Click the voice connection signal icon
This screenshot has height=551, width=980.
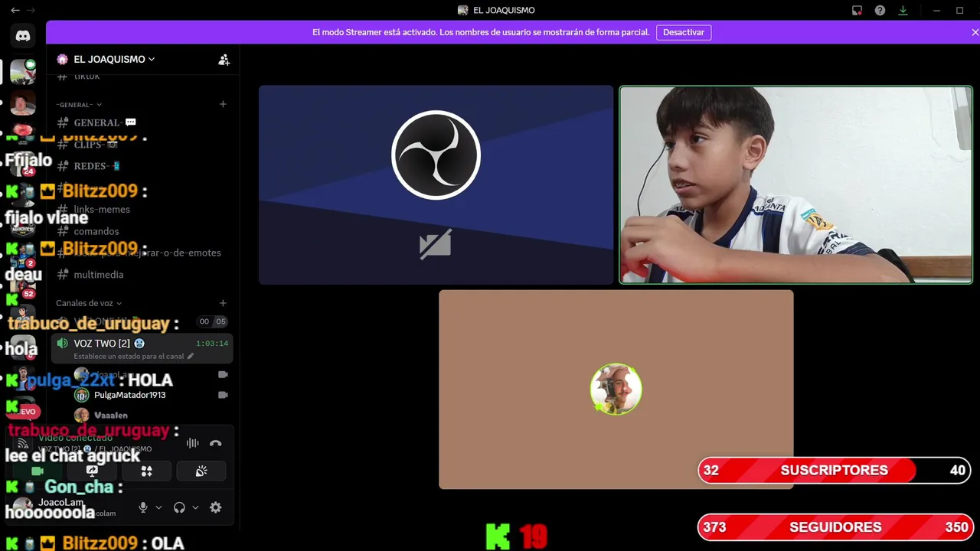point(23,443)
